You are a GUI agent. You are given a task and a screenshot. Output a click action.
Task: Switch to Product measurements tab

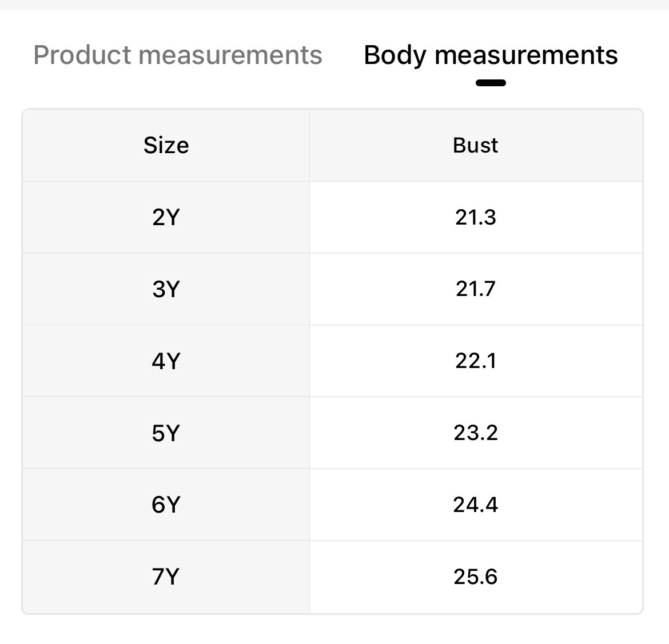coord(177,55)
